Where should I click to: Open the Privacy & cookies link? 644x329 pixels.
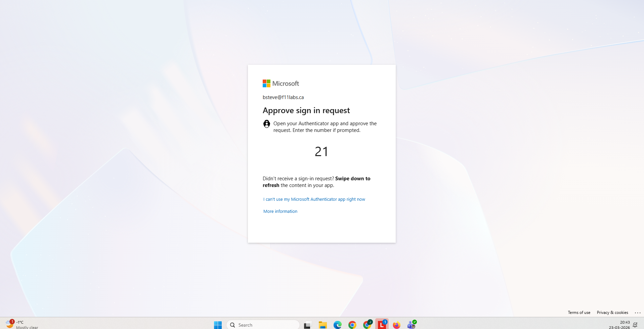[612, 313]
